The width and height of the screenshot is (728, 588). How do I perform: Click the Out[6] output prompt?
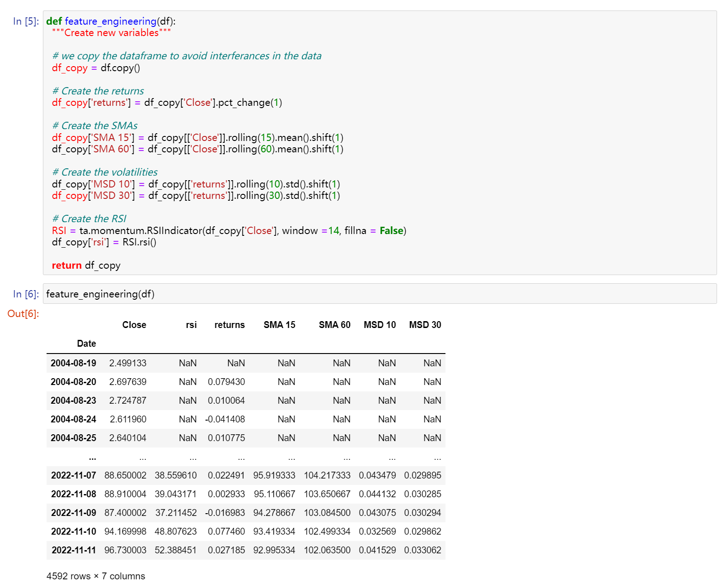(23, 314)
